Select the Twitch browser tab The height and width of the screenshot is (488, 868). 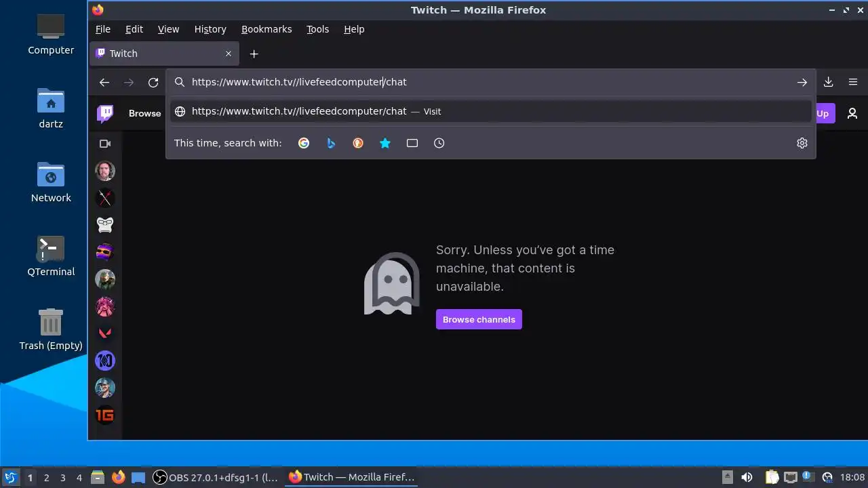163,54
